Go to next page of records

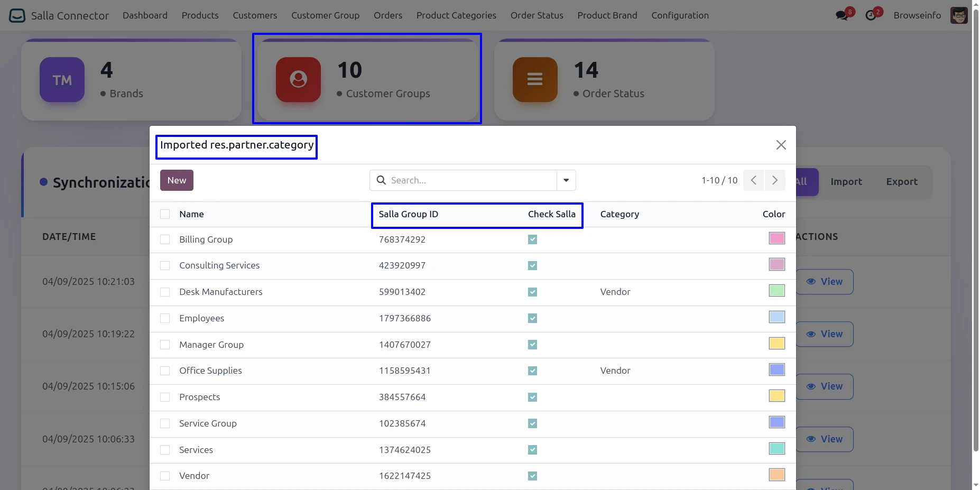(774, 180)
